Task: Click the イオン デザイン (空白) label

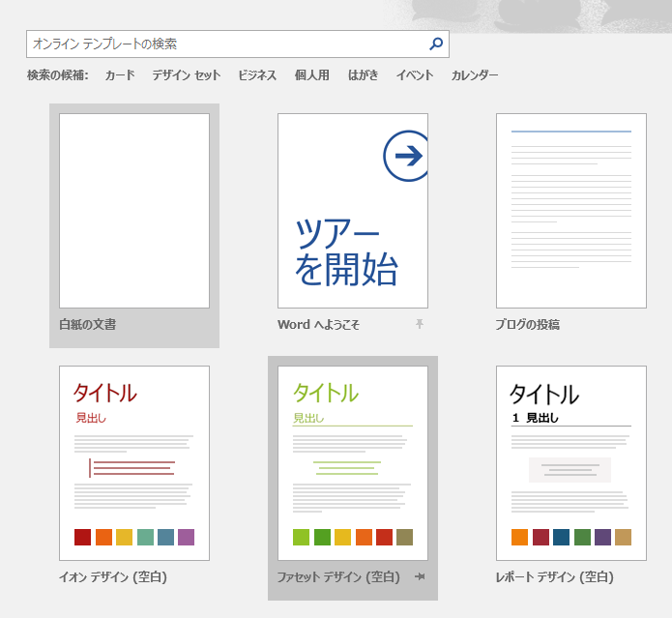Action: (x=113, y=576)
